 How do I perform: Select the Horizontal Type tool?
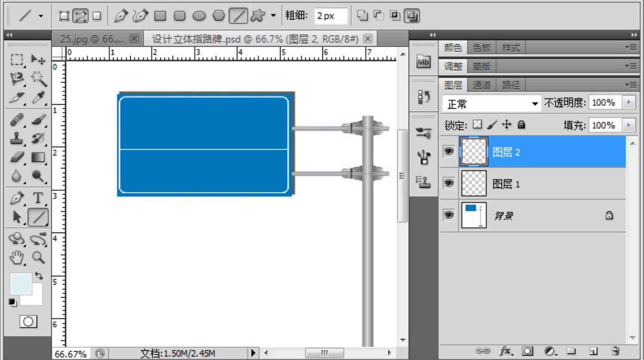pos(38,198)
